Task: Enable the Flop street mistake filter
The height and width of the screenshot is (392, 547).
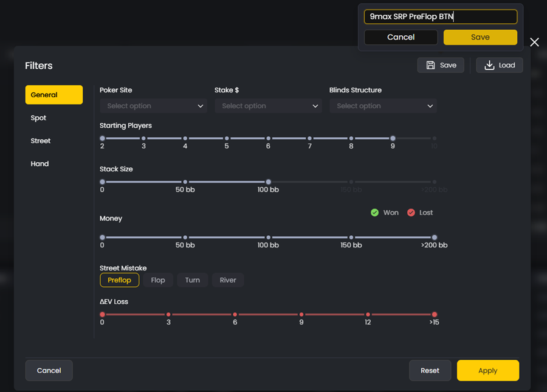Action: pyautogui.click(x=158, y=280)
